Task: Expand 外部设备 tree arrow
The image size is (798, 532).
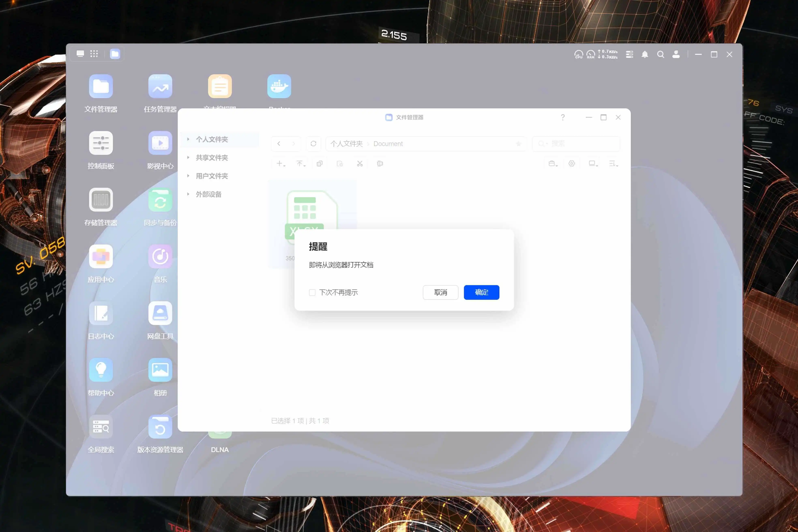Action: tap(188, 194)
